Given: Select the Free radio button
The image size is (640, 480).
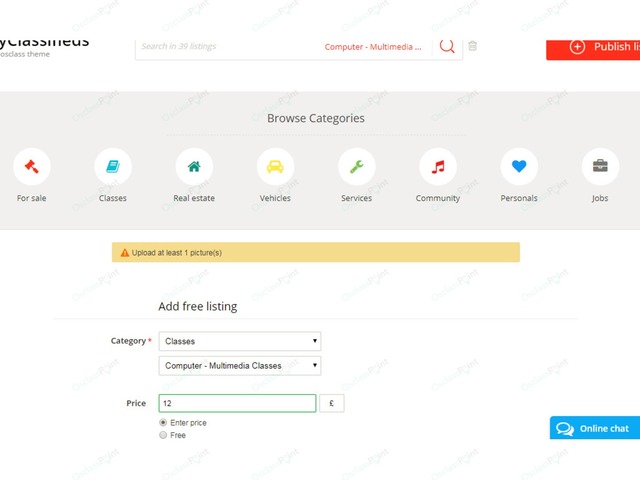Looking at the screenshot, I should (163, 435).
